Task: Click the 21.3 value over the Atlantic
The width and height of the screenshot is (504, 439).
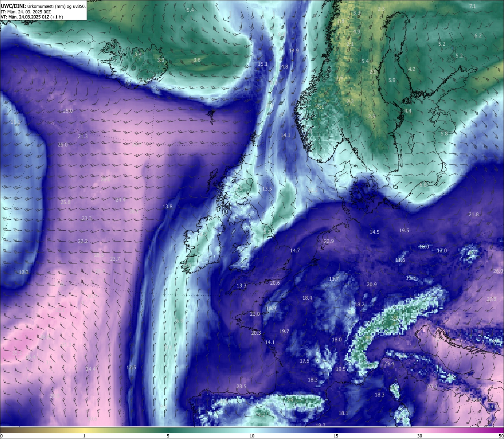Action: [83, 136]
